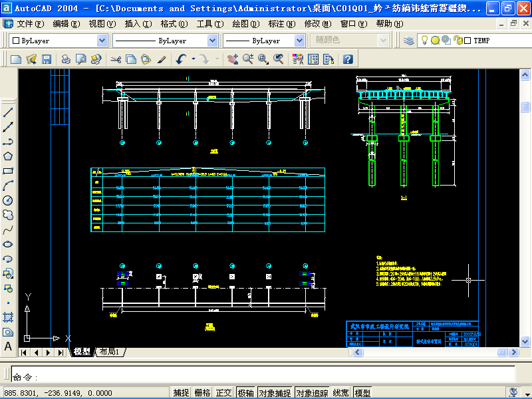
Task: Expand the ByLayer color dropdown
Action: pos(102,41)
